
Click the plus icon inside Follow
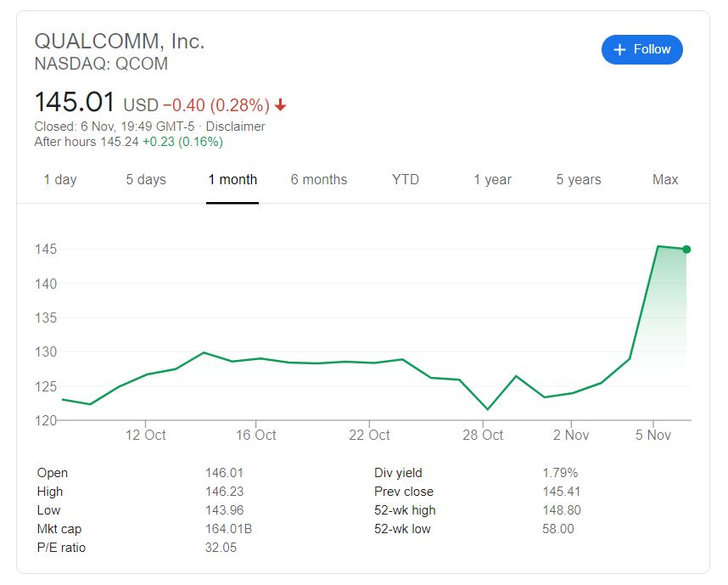619,49
